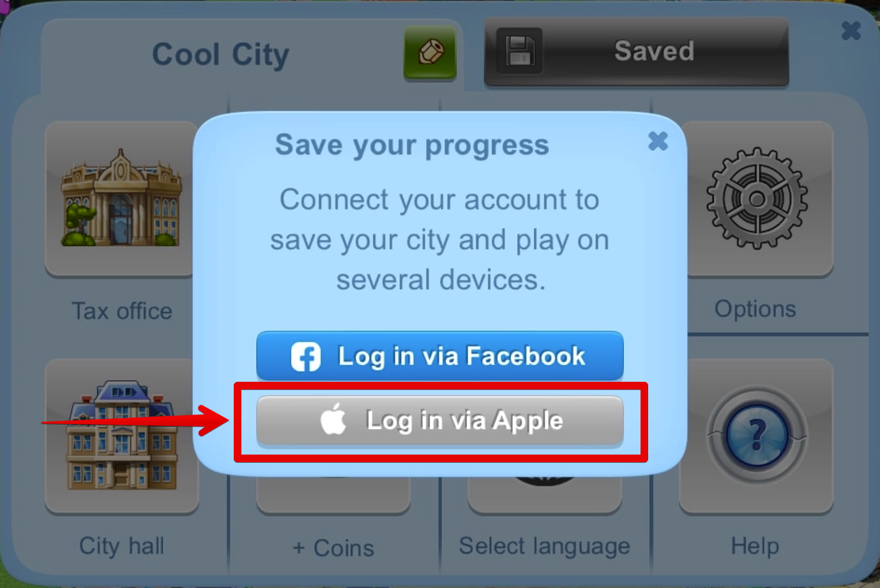Tap the Help label text
The image size is (880, 588).
coord(755,547)
